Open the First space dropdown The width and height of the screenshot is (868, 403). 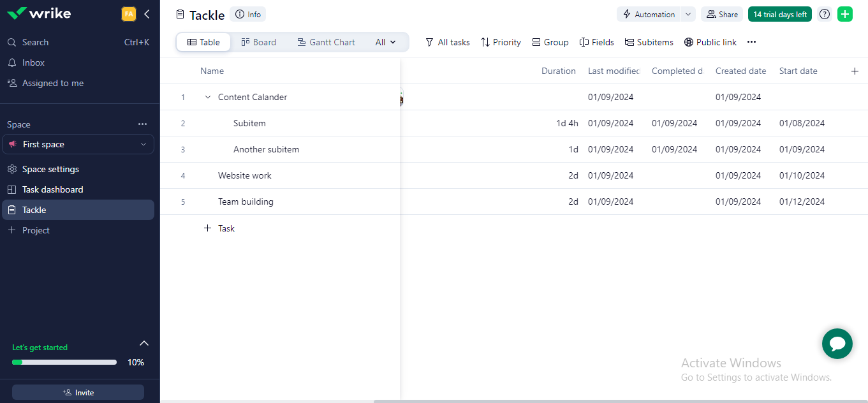tap(144, 144)
